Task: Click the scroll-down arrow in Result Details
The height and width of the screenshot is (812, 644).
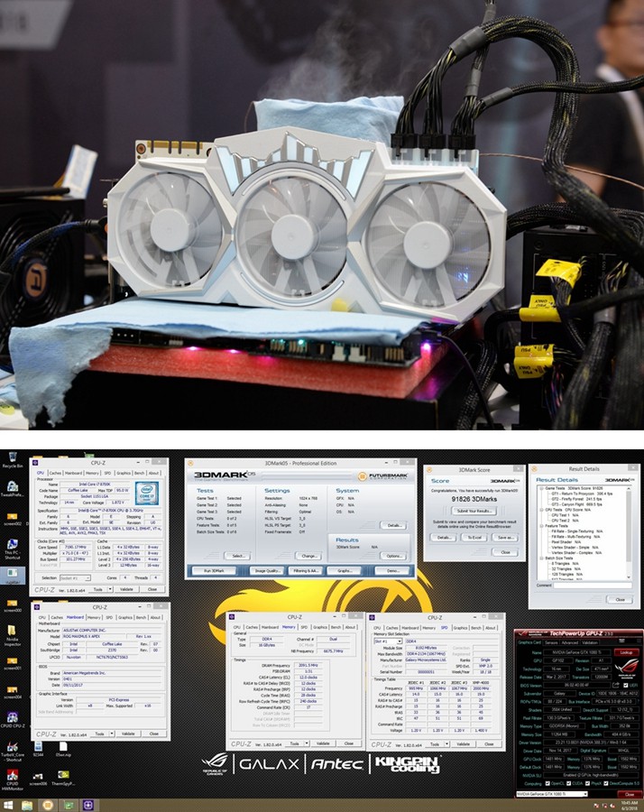Action: 629,577
